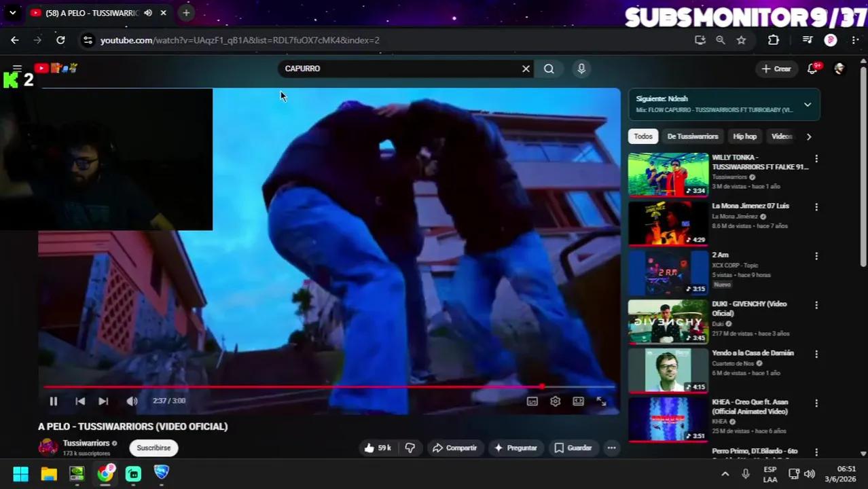Image resolution: width=868 pixels, height=489 pixels.
Task: Install the app via the address bar icon
Action: point(700,40)
